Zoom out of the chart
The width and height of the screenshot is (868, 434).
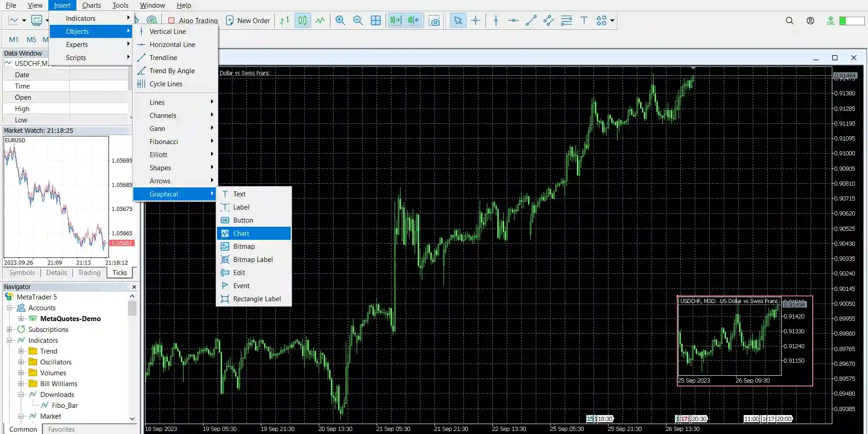coord(358,20)
